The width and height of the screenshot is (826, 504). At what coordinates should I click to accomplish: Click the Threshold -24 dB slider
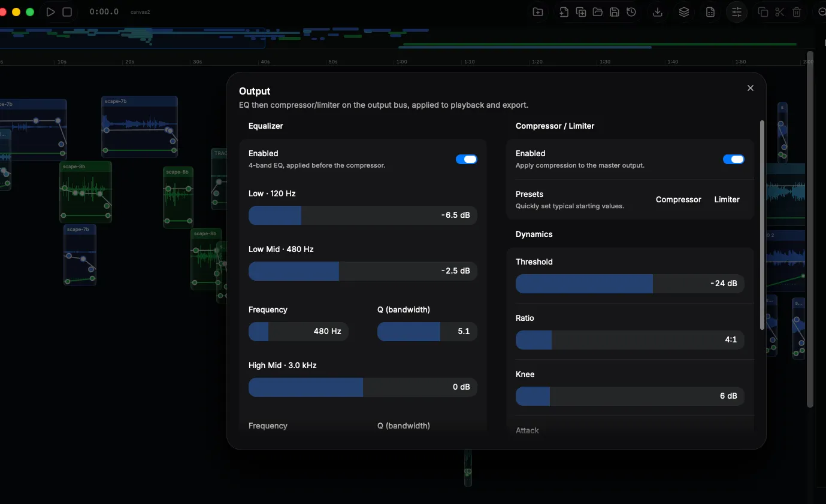630,283
